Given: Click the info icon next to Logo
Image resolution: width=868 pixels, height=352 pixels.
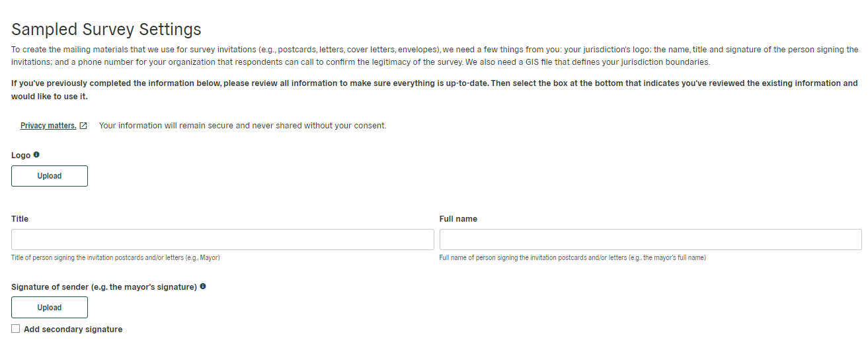Looking at the screenshot, I should click(x=36, y=155).
